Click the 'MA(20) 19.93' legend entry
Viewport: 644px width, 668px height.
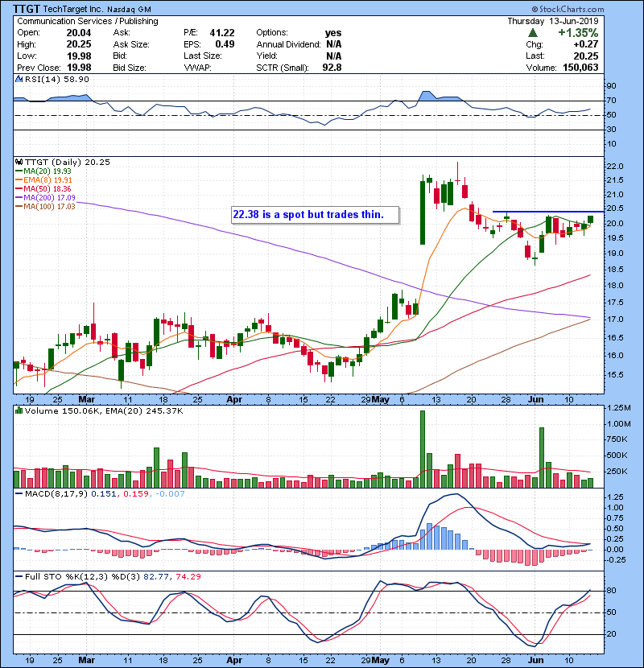coord(47,171)
